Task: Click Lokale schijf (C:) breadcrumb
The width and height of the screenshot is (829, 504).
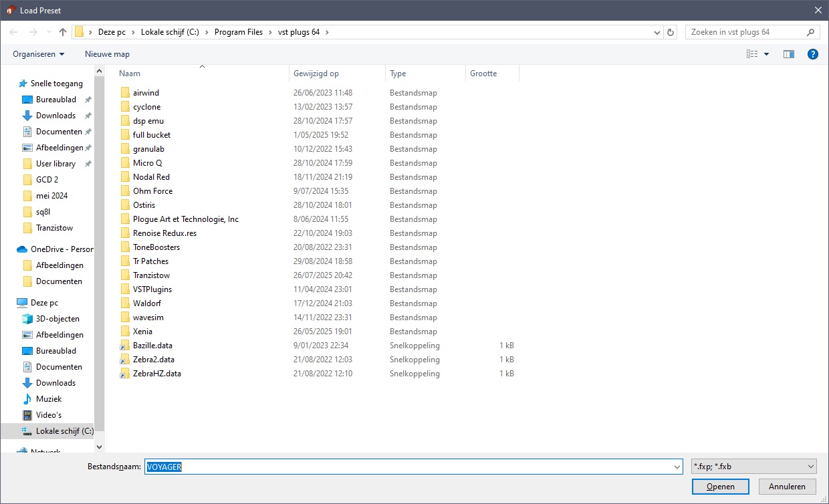Action: pyautogui.click(x=169, y=32)
